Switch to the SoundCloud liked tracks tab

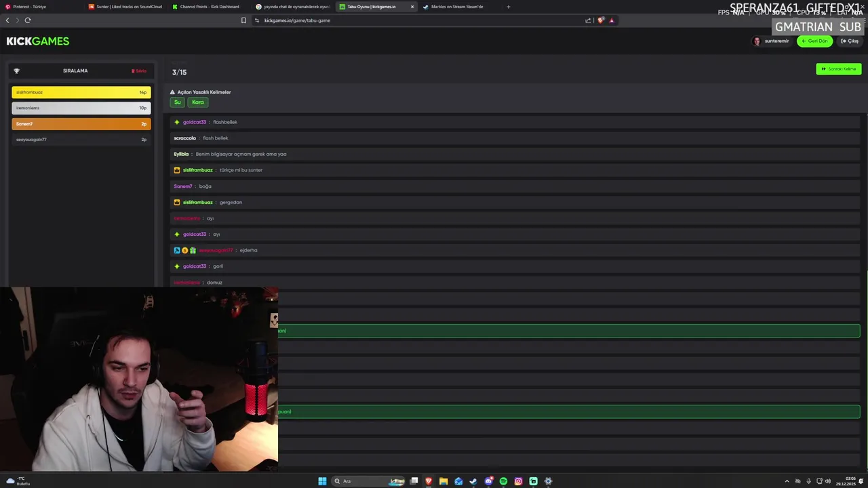click(x=125, y=7)
